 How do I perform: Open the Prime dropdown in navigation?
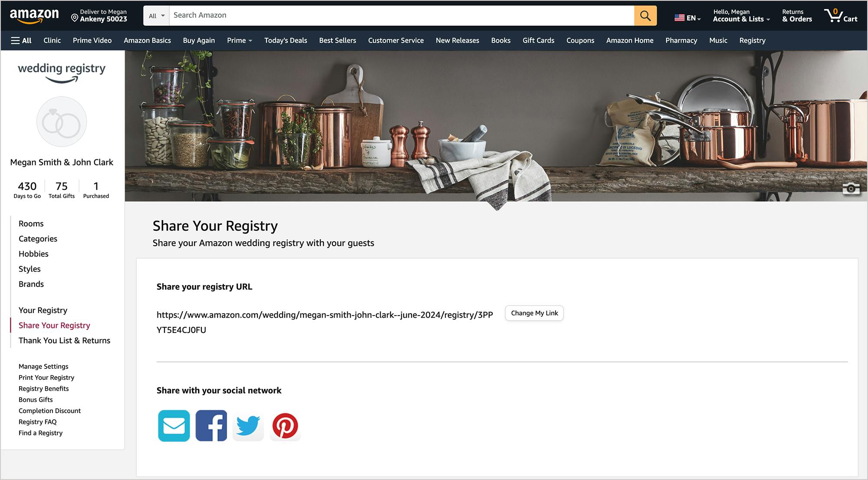[240, 40]
